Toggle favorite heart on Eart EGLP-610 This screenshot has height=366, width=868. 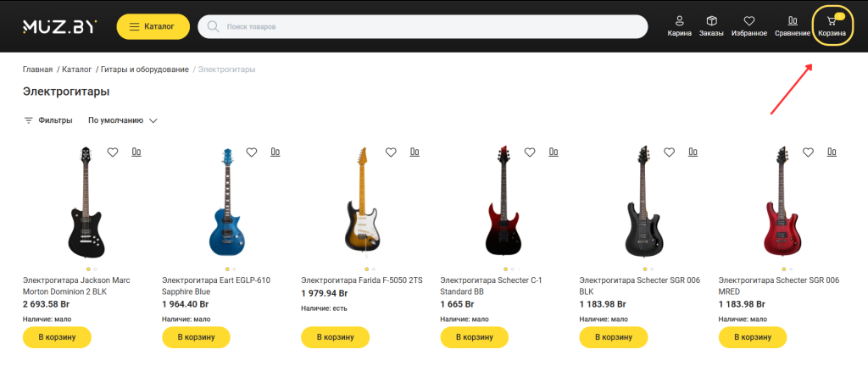pos(251,152)
